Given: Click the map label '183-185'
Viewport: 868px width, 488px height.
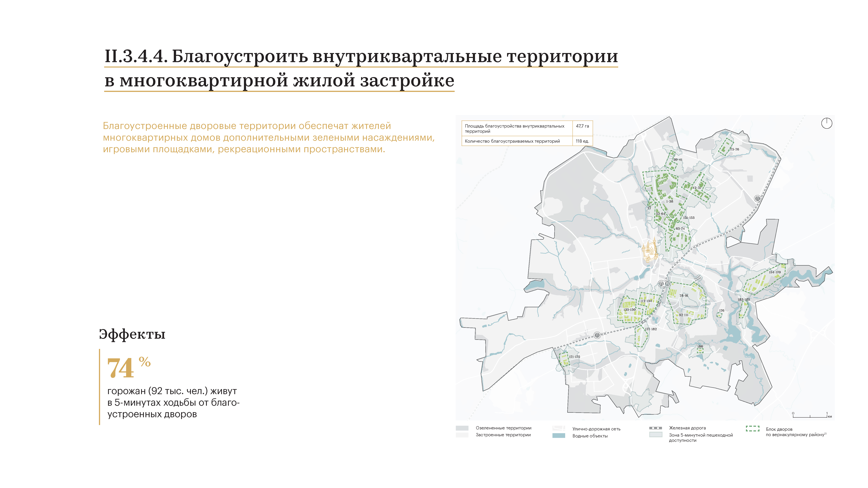Looking at the screenshot, I should 744,299.
